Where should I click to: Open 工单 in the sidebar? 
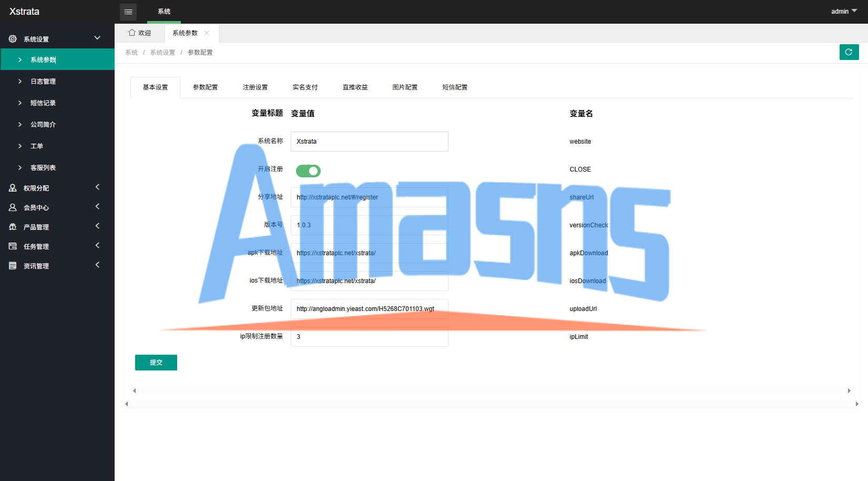(57, 146)
